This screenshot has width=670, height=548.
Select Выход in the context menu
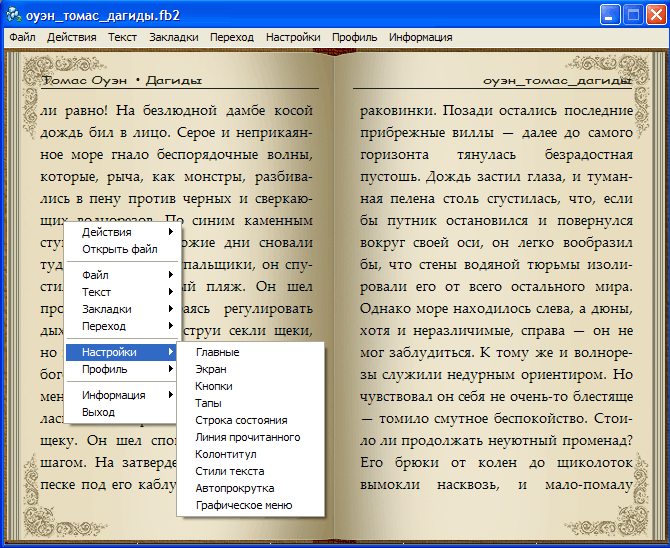tap(98, 412)
